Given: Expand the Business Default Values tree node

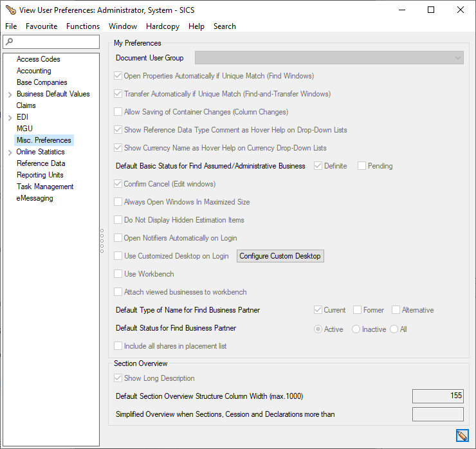Looking at the screenshot, I should coord(10,95).
